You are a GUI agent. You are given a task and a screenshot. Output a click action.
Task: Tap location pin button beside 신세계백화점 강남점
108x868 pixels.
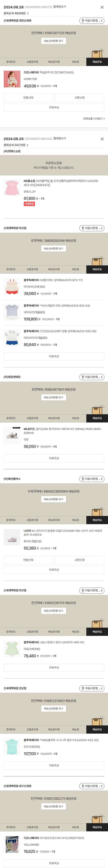92,688
